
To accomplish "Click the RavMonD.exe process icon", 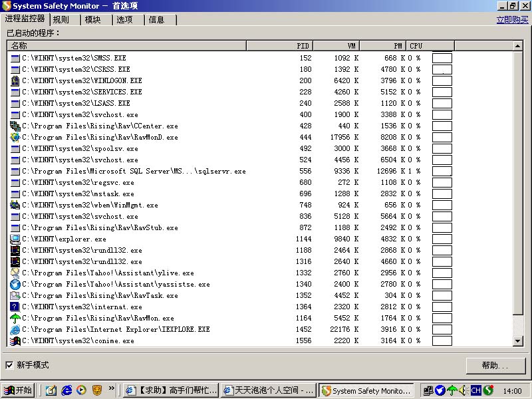I will [15, 137].
